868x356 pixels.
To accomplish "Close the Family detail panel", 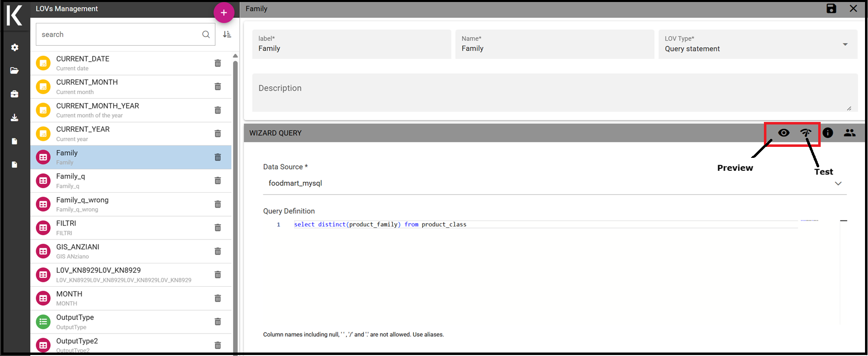I will [x=853, y=8].
